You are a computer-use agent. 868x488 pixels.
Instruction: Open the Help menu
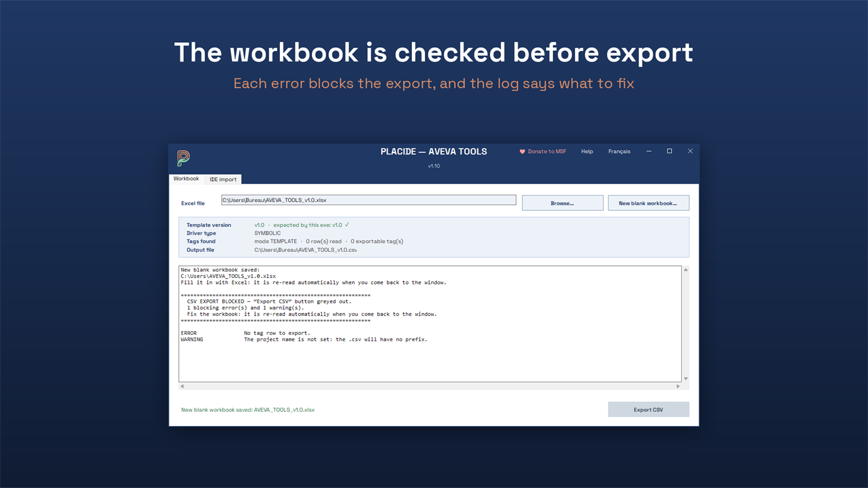[x=587, y=151]
